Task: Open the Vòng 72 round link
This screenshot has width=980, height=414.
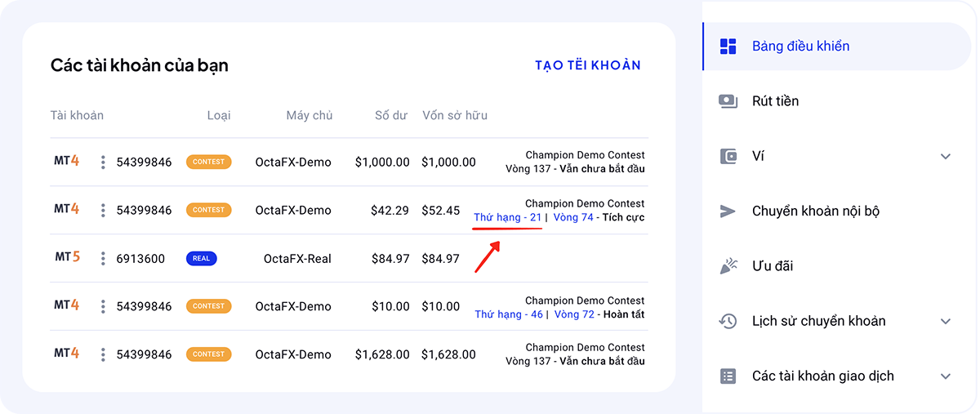Action: (574, 314)
